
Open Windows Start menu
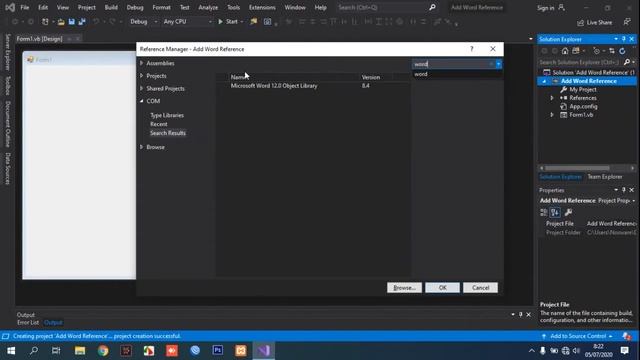(x=11, y=351)
